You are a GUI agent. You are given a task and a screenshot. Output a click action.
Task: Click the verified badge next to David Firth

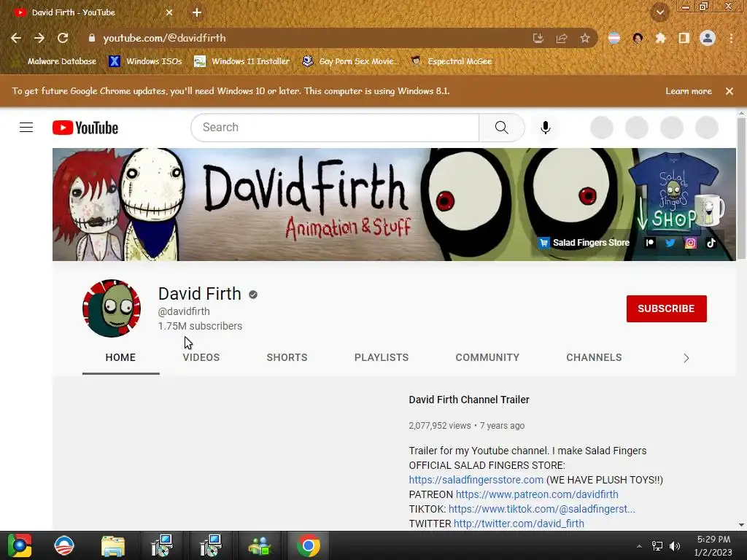(253, 295)
